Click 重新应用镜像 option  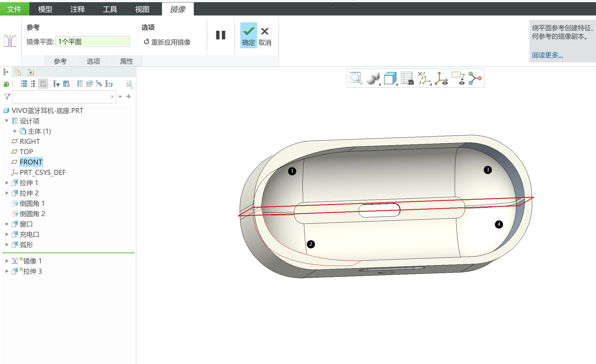pos(167,42)
